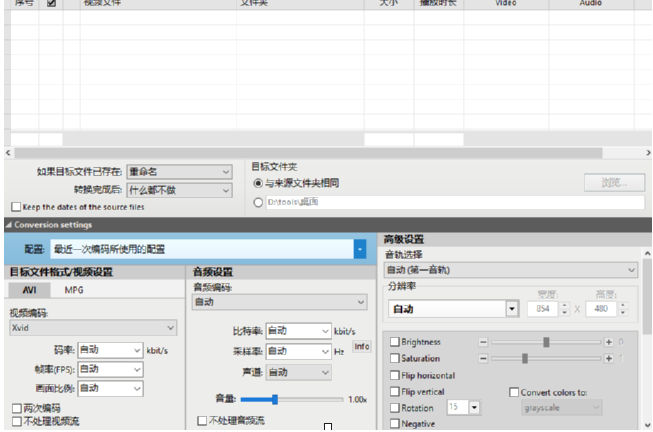653x432 pixels.
Task: Click the 音量 volume slider
Action: coord(292,400)
